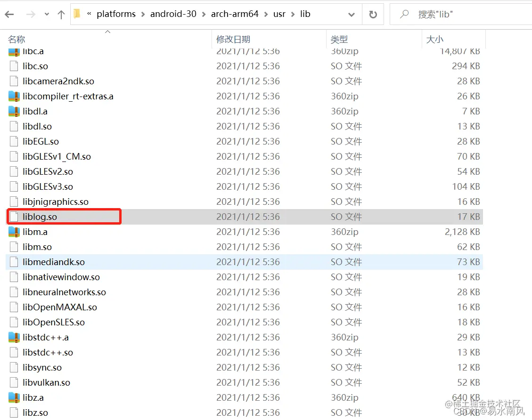Refresh the lib folder view
The height and width of the screenshot is (420, 532).
pyautogui.click(x=373, y=14)
